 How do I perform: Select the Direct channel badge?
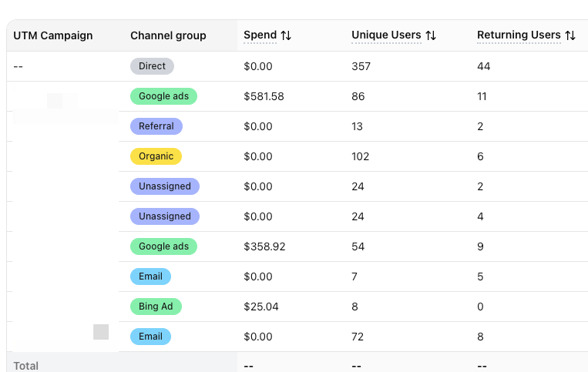pyautogui.click(x=152, y=66)
